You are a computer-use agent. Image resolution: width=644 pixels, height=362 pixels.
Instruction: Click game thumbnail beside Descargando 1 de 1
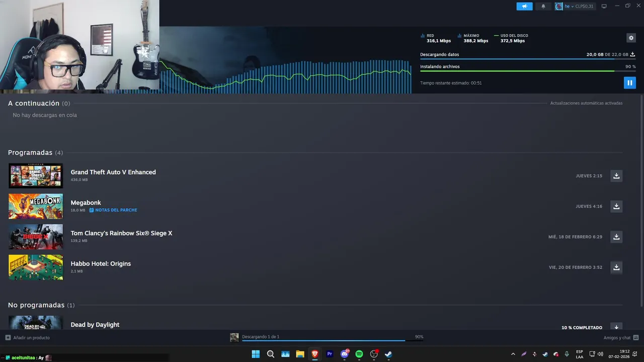pos(234,337)
